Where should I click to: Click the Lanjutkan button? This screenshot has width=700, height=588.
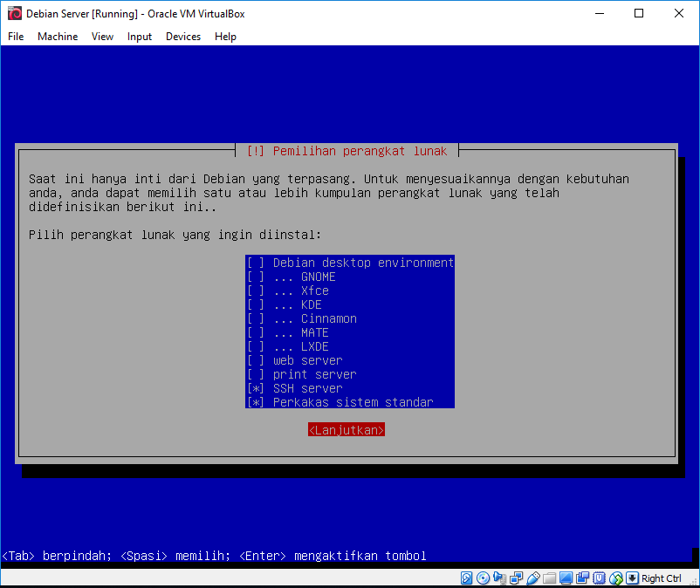click(x=347, y=430)
